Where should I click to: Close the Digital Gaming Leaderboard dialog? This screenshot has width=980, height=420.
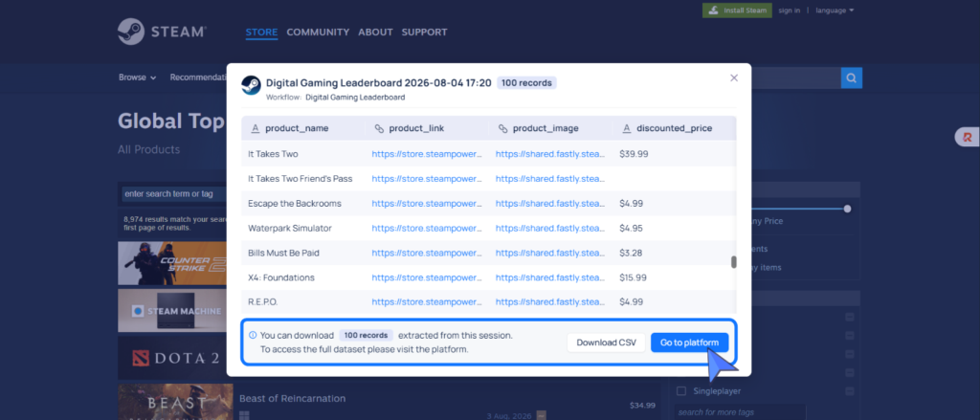[x=734, y=78]
